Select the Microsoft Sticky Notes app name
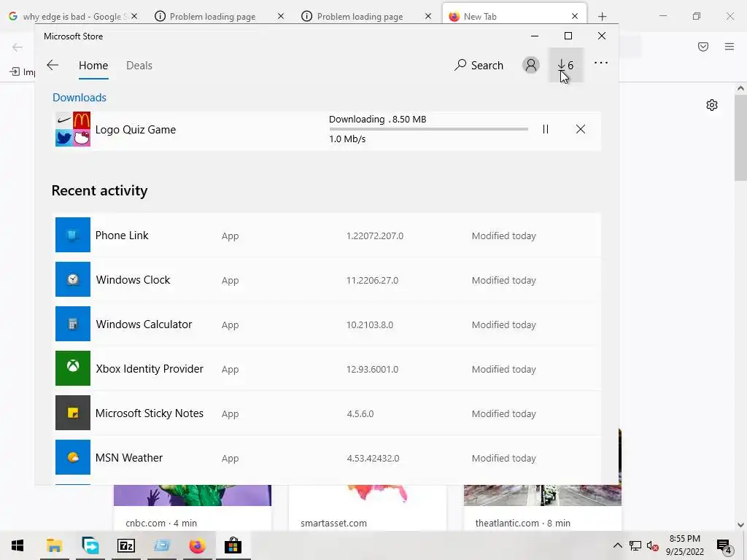The image size is (747, 560). point(150,413)
